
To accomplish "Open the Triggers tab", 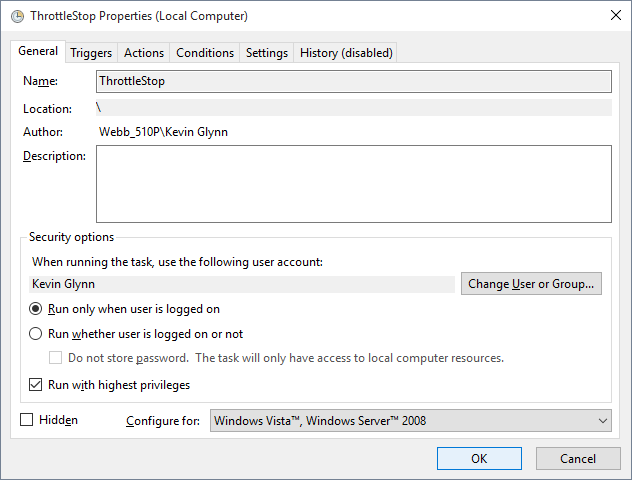I will tap(91, 53).
